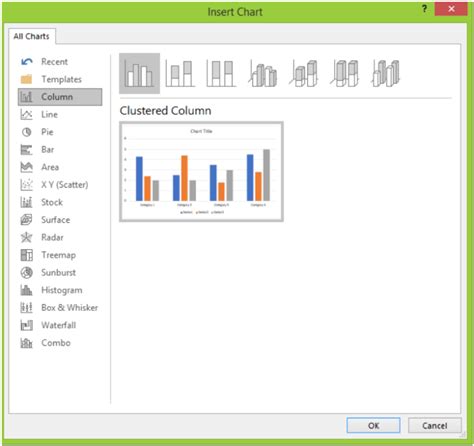This screenshot has height=446, width=474.
Task: Click the Bar chart category icon
Action: (x=27, y=150)
